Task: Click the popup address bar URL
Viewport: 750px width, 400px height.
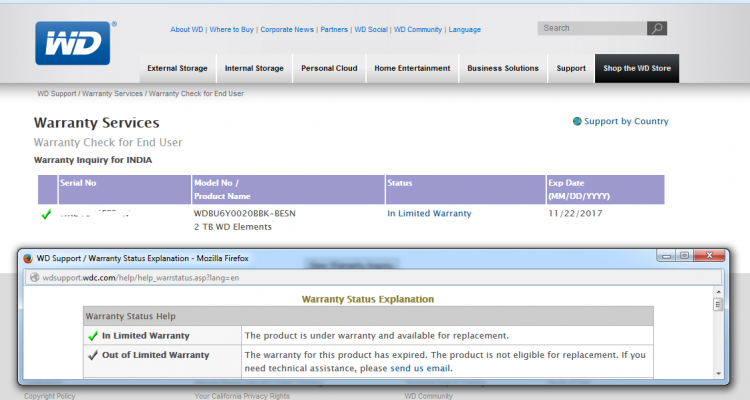Action: point(141,278)
